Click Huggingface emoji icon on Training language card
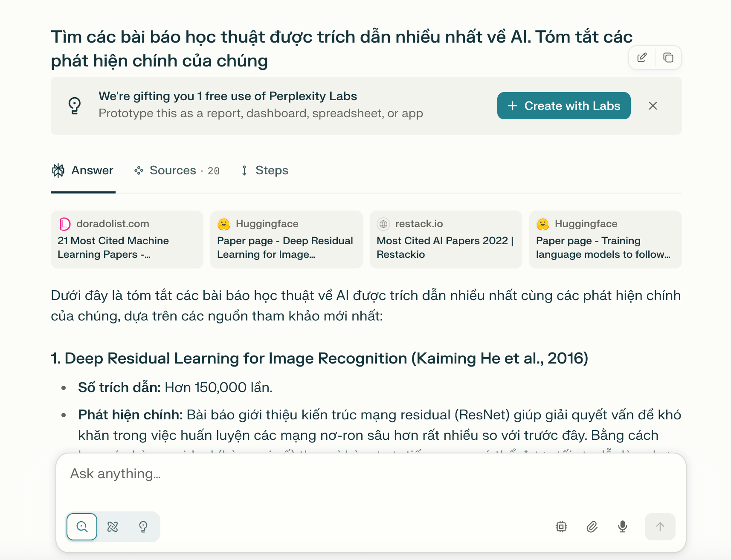 coord(543,224)
